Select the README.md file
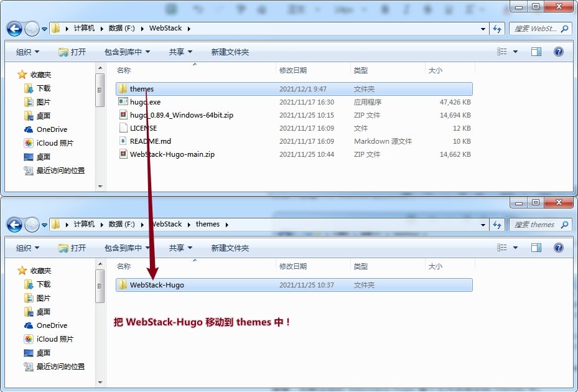578x392 pixels. pyautogui.click(x=294, y=141)
